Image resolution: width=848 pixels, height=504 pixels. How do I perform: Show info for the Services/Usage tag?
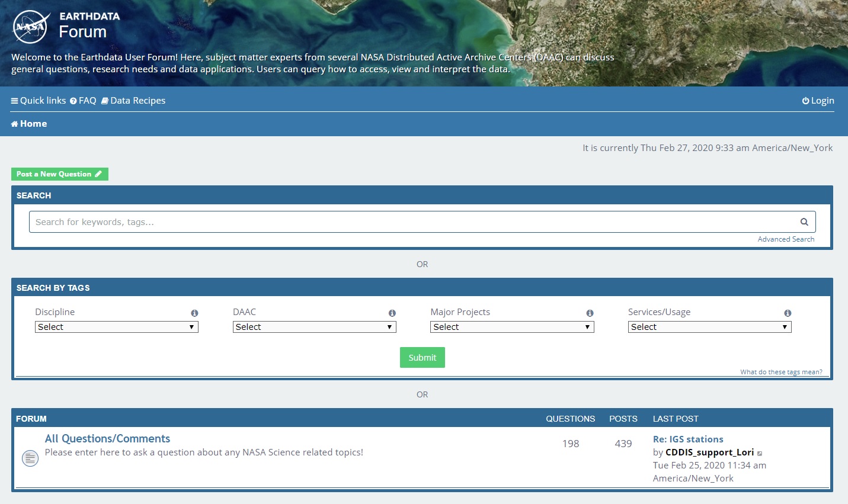(x=788, y=313)
